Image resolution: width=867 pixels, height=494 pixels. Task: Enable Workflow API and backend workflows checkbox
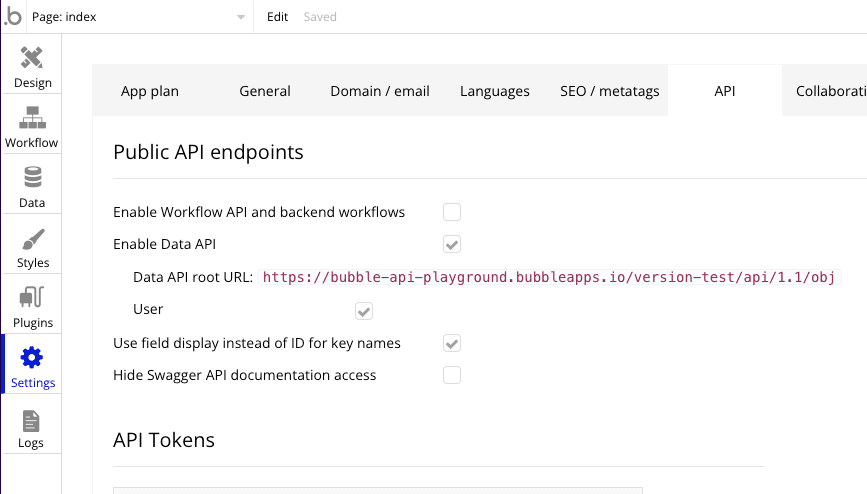[452, 212]
